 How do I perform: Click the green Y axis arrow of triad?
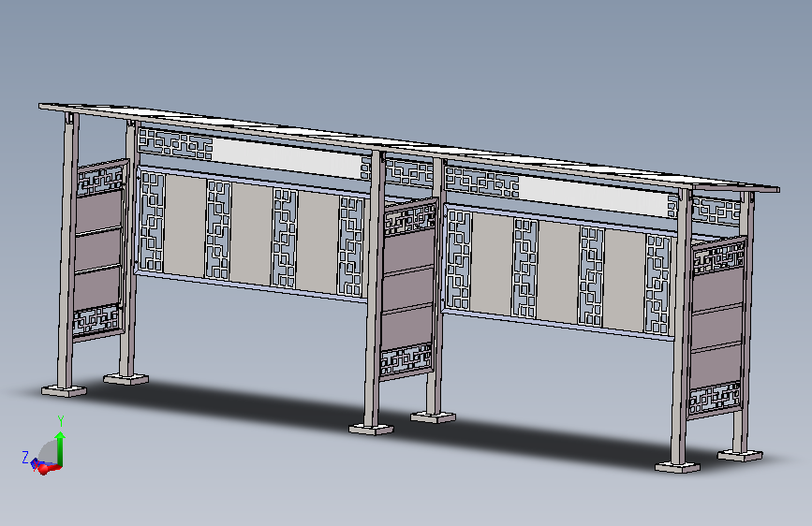coord(61,448)
